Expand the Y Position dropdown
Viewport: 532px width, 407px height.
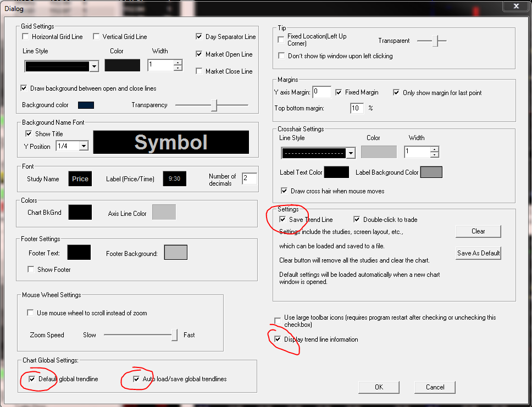coord(83,146)
